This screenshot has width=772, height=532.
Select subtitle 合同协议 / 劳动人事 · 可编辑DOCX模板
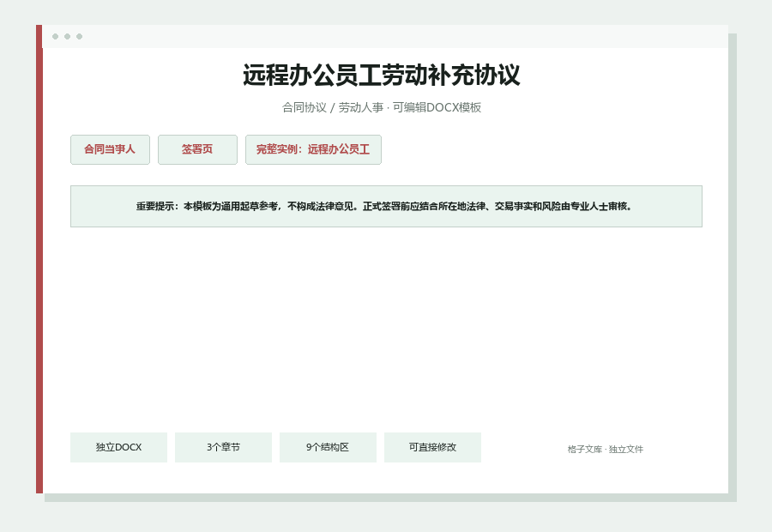[382, 107]
